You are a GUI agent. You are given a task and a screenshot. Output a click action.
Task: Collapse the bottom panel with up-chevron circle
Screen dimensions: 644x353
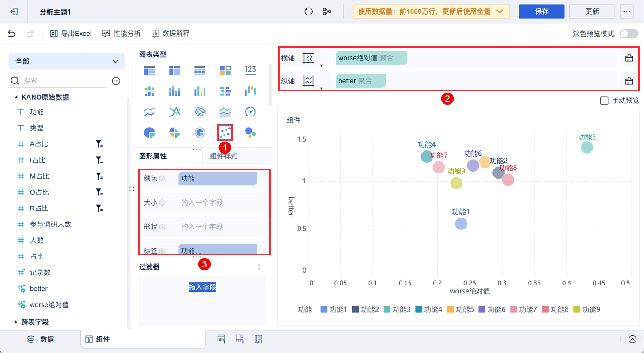click(633, 339)
